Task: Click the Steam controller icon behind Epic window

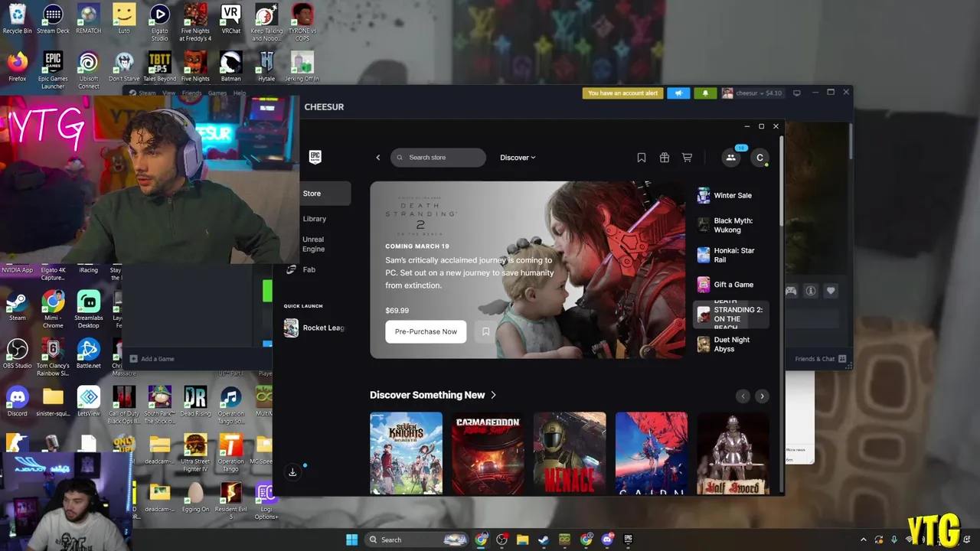Action: (x=791, y=291)
